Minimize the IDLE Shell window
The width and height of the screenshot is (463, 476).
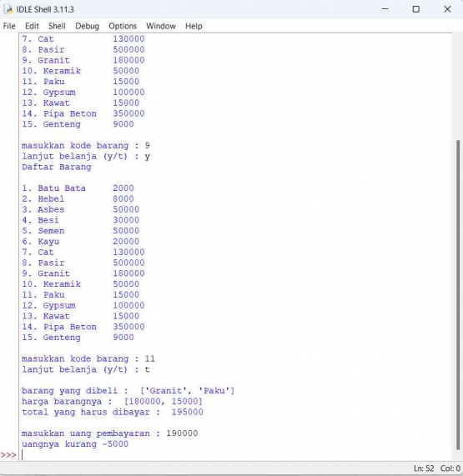point(385,9)
